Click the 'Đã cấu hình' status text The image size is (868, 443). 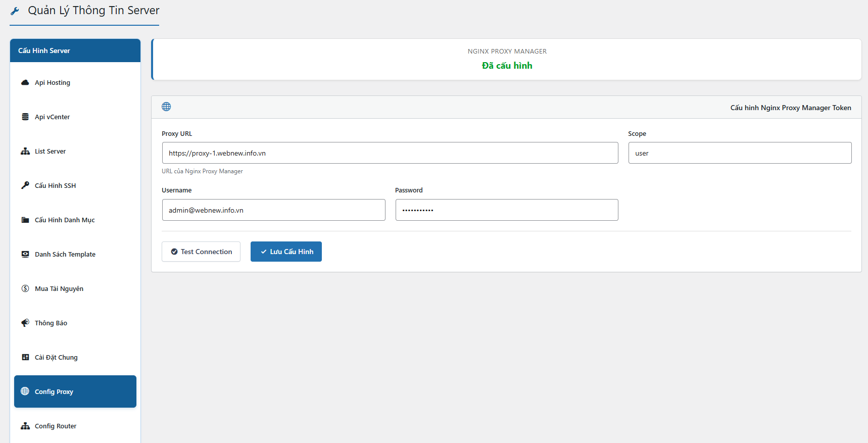click(x=507, y=66)
